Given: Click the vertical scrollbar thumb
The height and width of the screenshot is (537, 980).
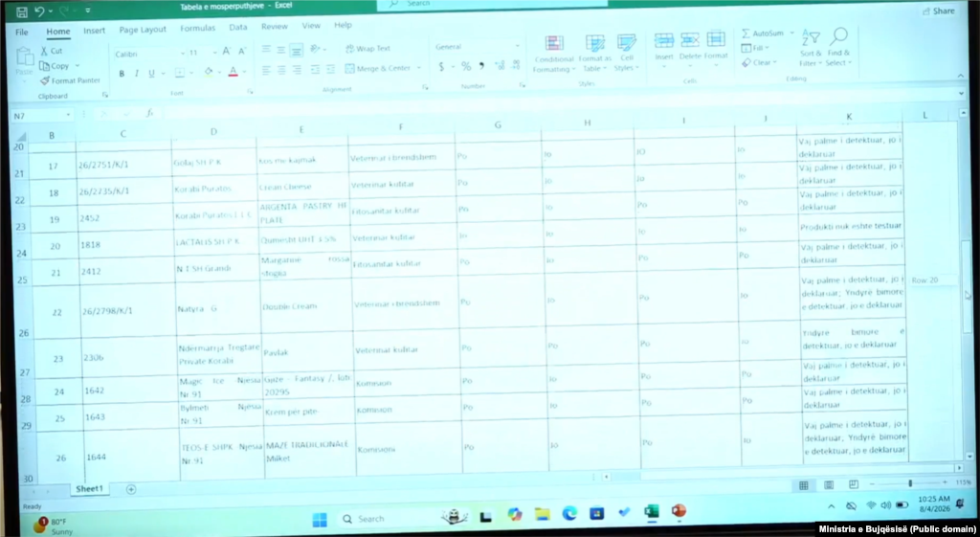Looking at the screenshot, I should [x=967, y=289].
